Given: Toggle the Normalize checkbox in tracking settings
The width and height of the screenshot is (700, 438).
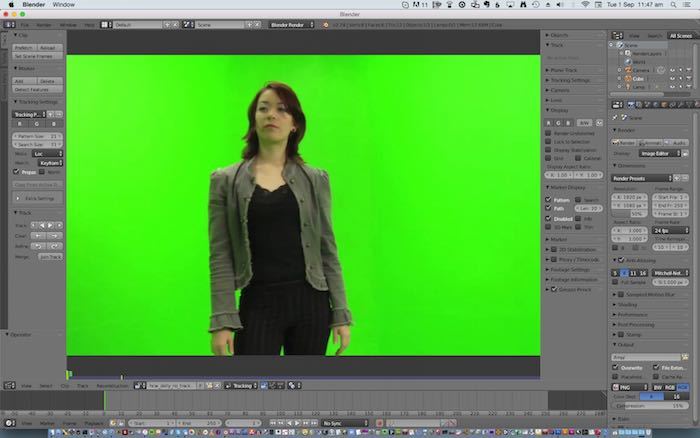Looking at the screenshot, I should pos(42,172).
